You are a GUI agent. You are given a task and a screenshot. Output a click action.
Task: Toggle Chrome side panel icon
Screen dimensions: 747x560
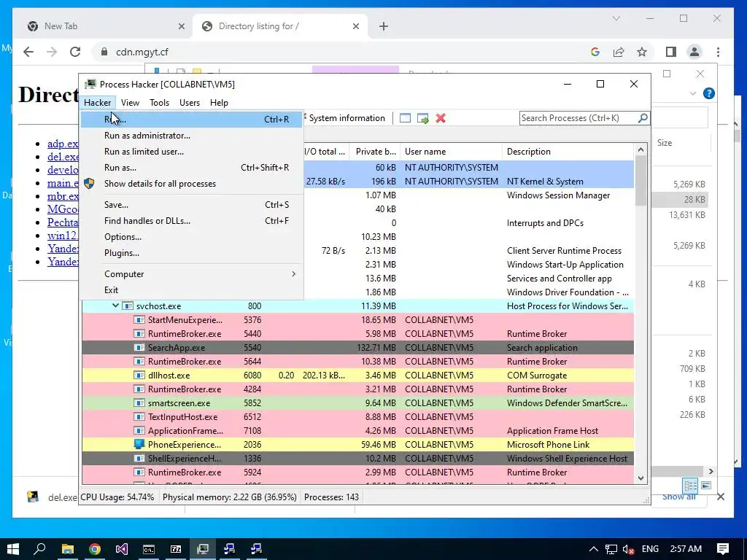coord(671,52)
